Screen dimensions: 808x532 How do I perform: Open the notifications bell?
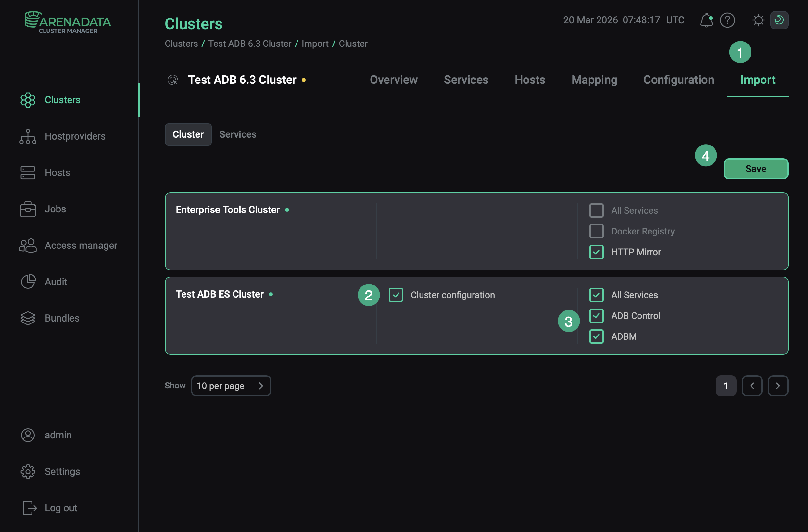[706, 20]
